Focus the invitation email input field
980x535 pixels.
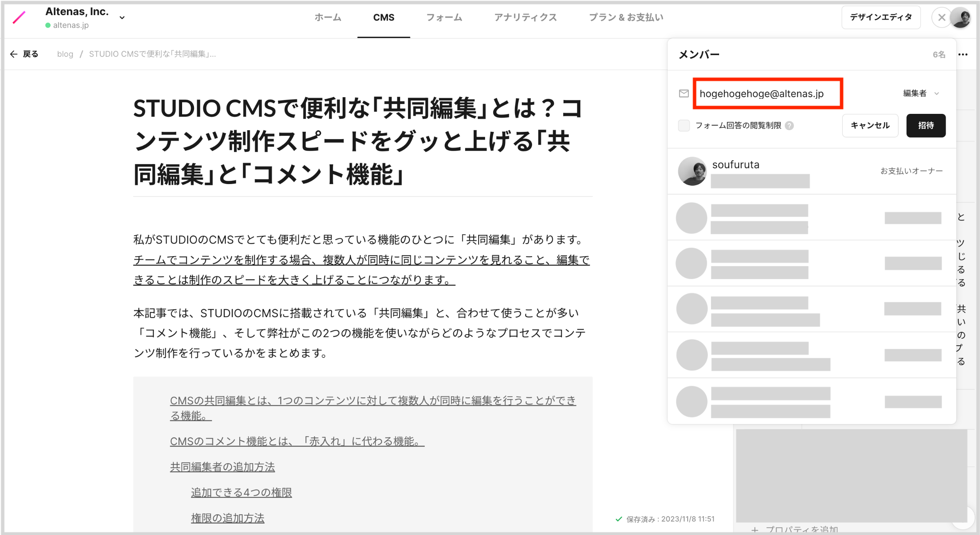(x=768, y=93)
